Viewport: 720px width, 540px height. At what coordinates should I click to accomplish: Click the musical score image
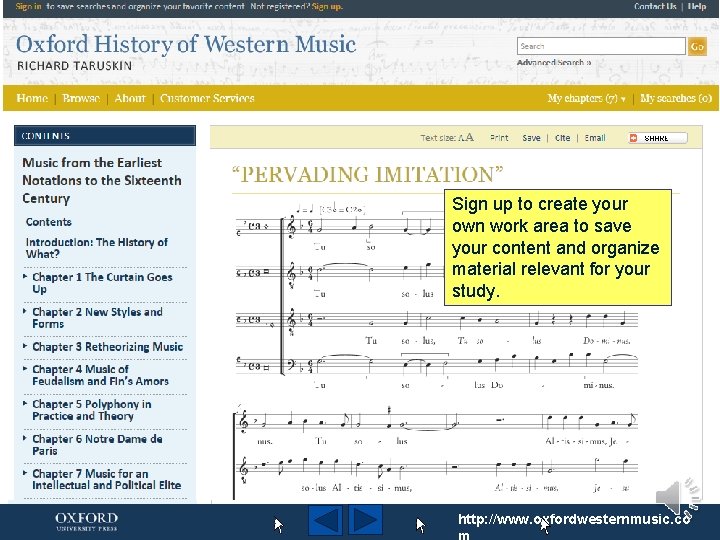pos(437,351)
